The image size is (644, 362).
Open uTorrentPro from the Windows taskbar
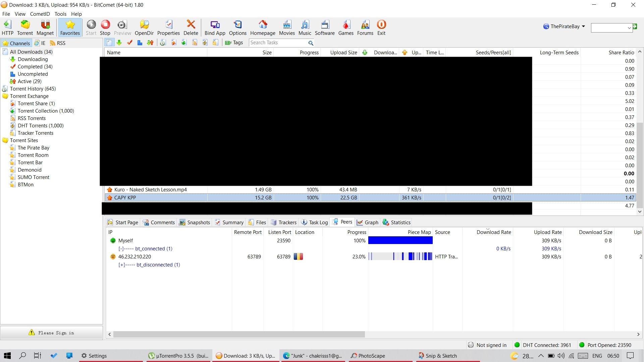click(178, 356)
